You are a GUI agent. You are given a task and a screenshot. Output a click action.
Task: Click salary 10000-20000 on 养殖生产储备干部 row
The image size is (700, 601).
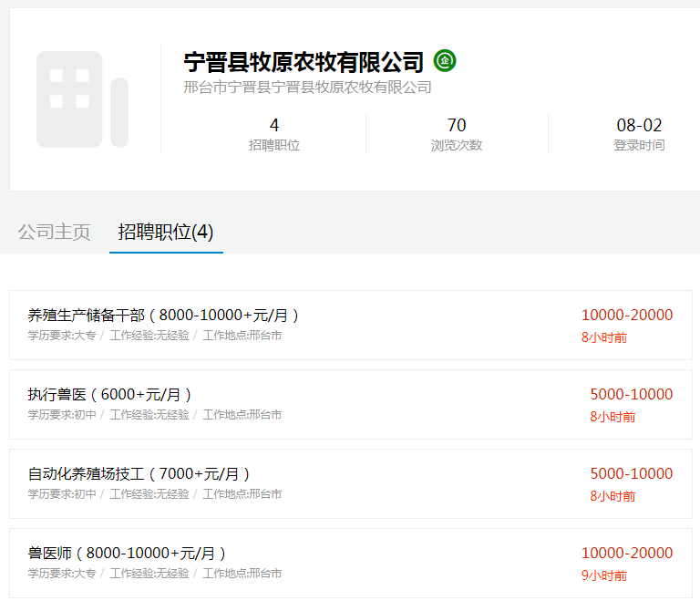627,315
